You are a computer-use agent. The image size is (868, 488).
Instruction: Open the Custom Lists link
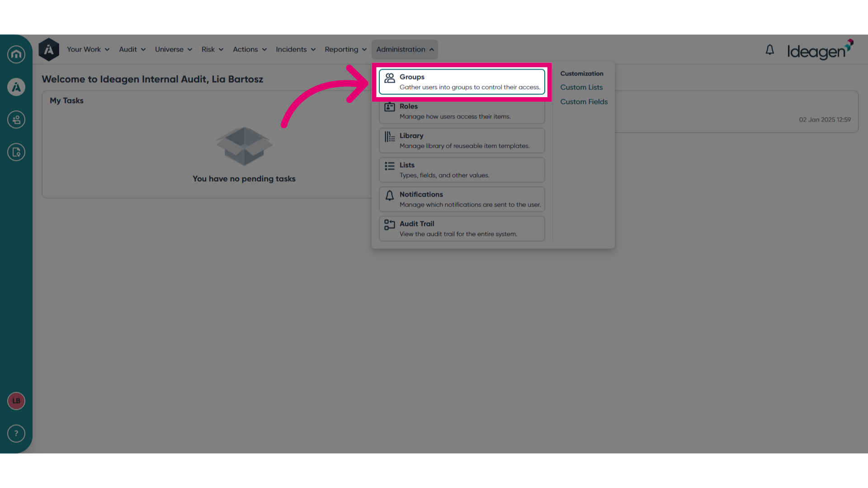[x=581, y=87]
